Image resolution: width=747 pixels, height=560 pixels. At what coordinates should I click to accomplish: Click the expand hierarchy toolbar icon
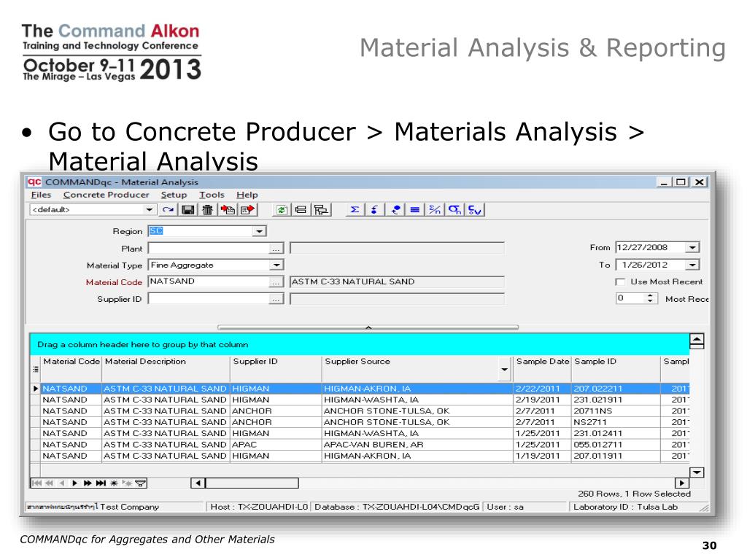click(x=322, y=209)
